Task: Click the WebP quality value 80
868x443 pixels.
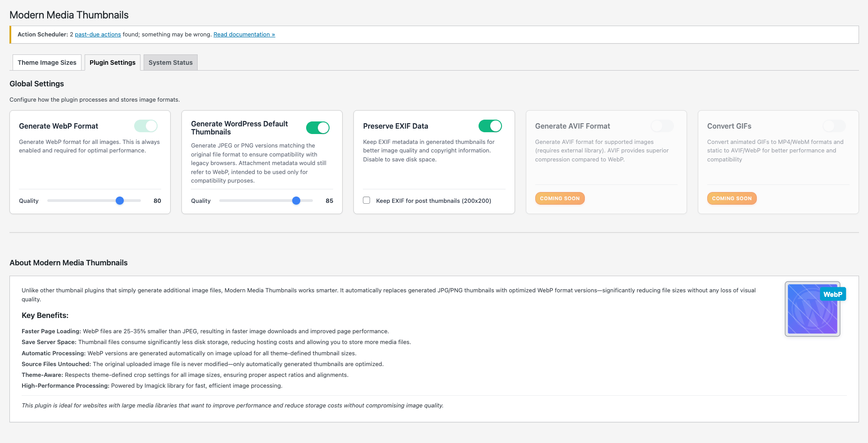Action: click(157, 201)
